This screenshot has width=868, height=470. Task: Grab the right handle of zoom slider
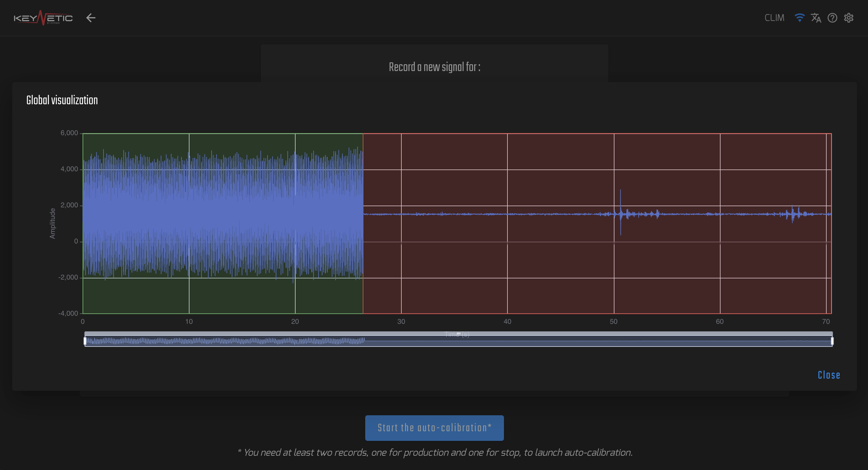tap(832, 341)
